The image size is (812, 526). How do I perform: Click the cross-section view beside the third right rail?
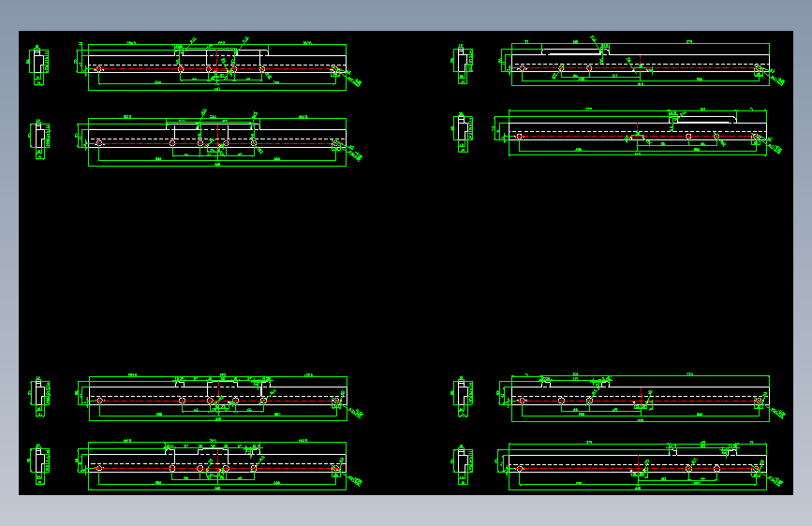click(463, 397)
